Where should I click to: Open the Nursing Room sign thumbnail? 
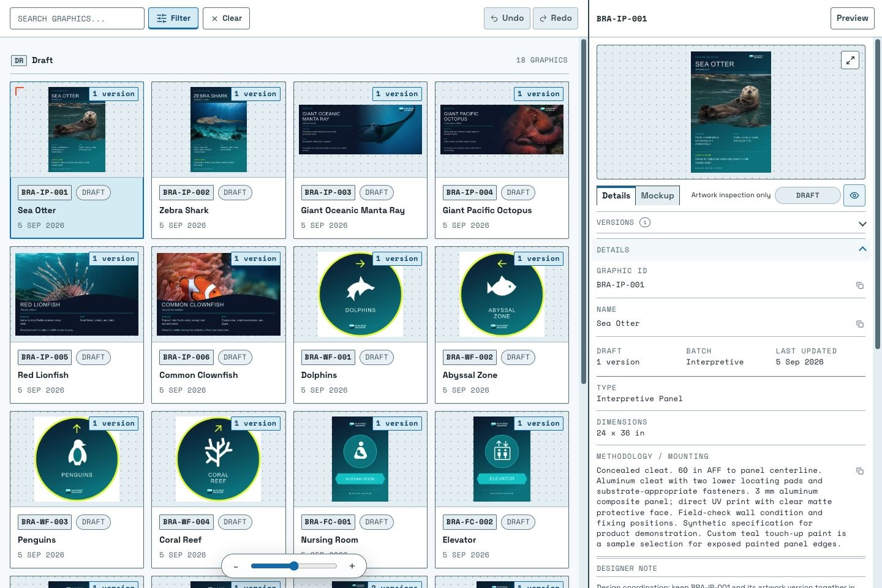(x=360, y=459)
